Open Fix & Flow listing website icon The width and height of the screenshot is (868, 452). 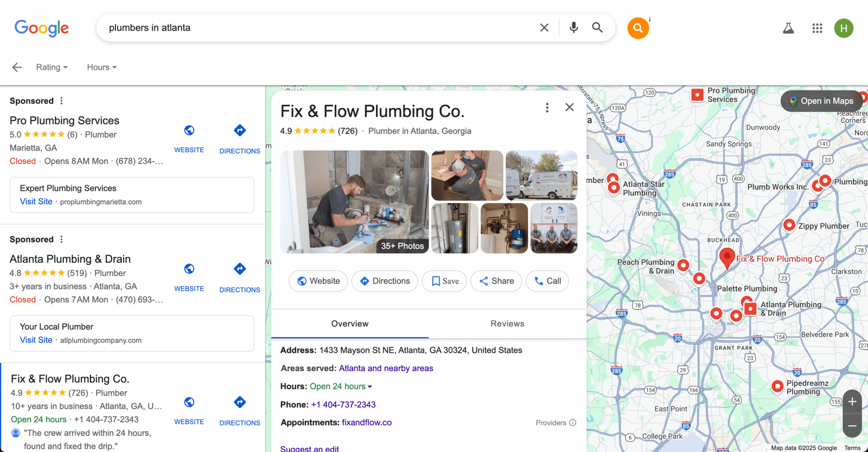click(189, 403)
